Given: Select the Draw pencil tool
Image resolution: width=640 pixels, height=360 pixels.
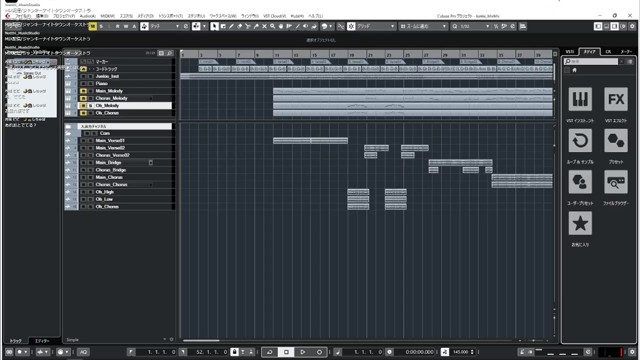Looking at the screenshot, I should pos(231,26).
